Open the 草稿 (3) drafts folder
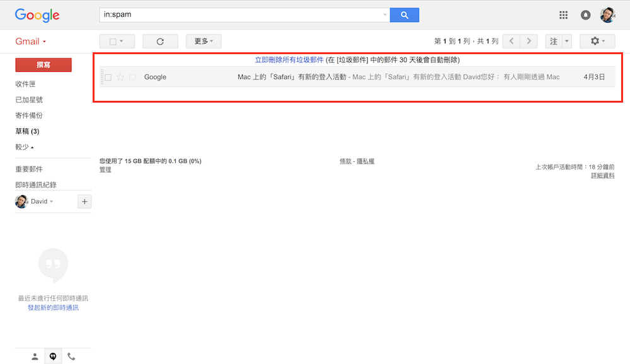Viewport: 630px width, 364px height. (27, 131)
